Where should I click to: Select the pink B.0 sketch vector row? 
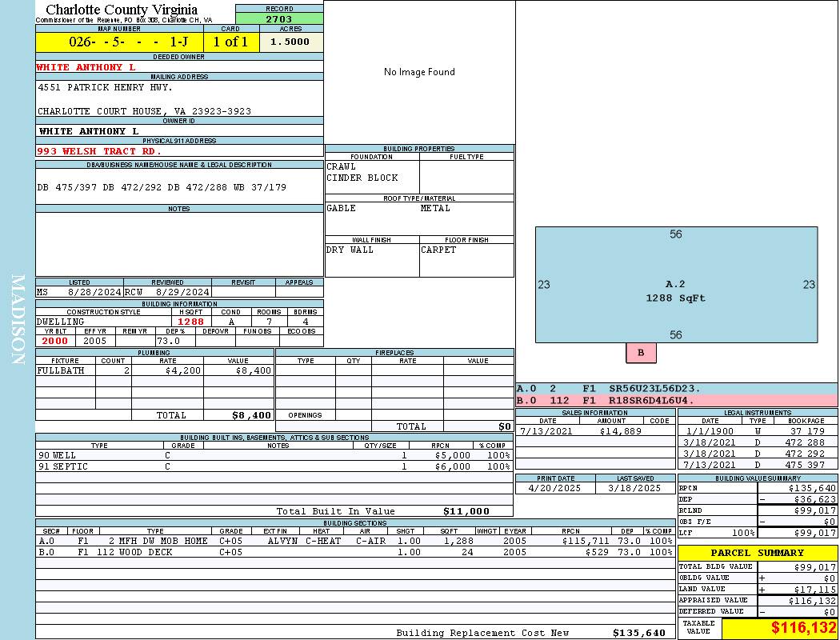point(676,400)
